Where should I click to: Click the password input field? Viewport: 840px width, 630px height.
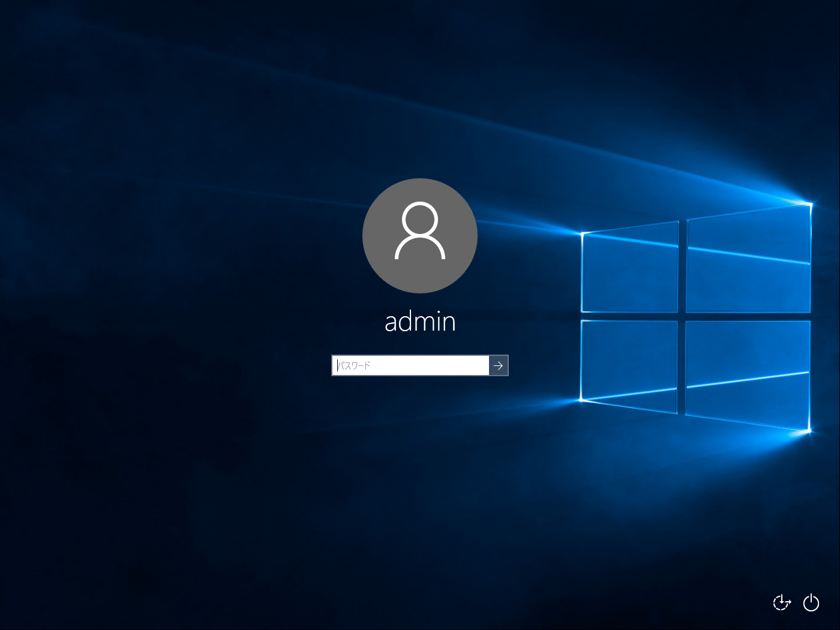pos(410,365)
